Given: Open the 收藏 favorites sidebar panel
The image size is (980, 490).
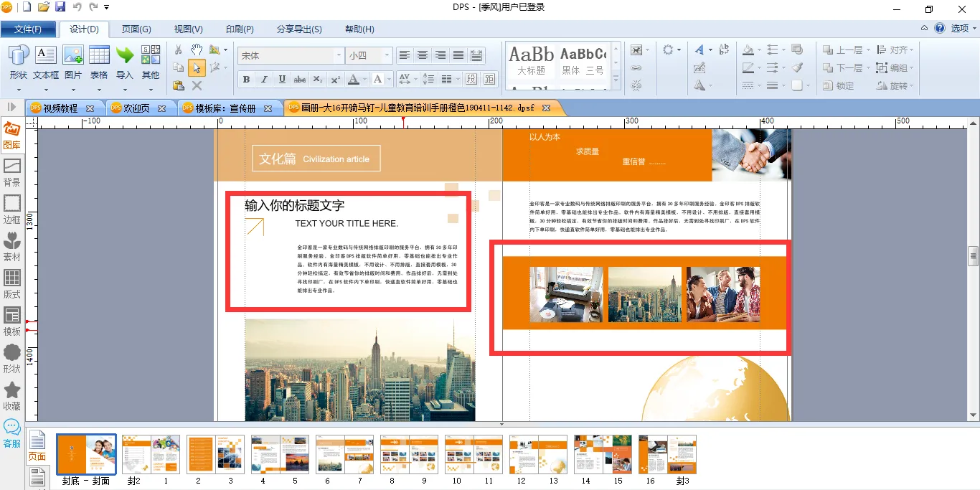Looking at the screenshot, I should (x=12, y=397).
